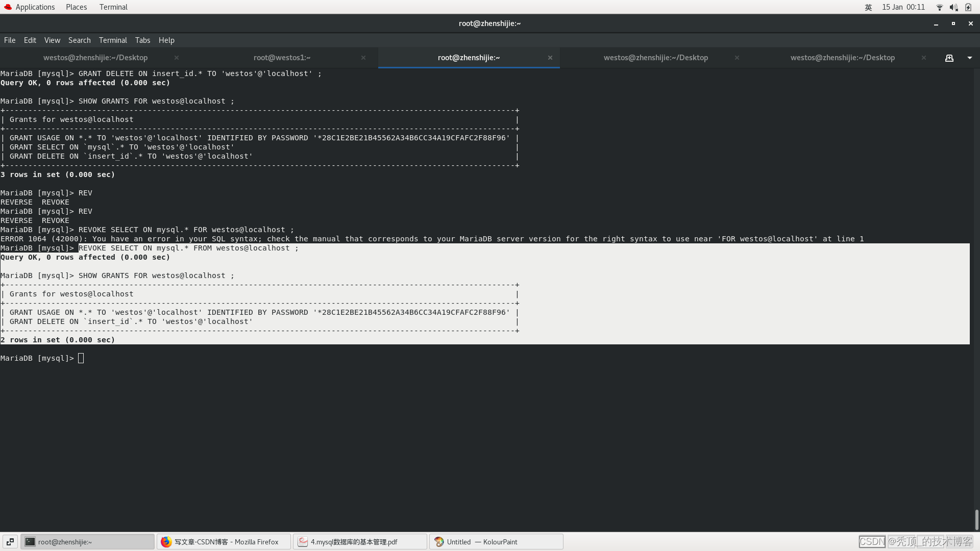Switch to last westos Desktop tab
Screen dimensions: 980x551
tap(842, 58)
